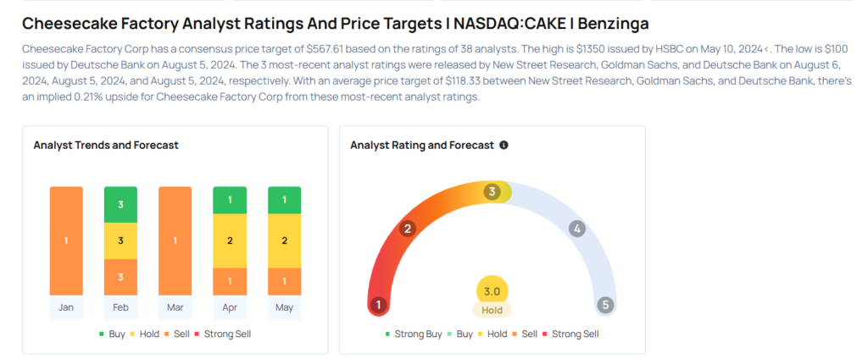Toggle the Hold legend in Analyst Trends chart
This screenshot has height=359, width=868.
(144, 334)
